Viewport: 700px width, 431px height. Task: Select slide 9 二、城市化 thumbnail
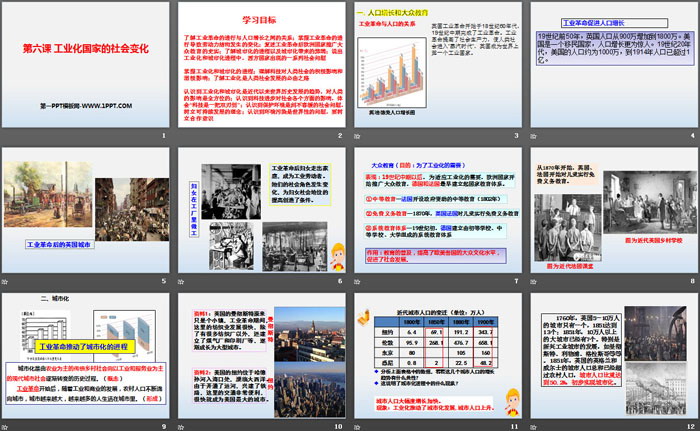coord(86,356)
